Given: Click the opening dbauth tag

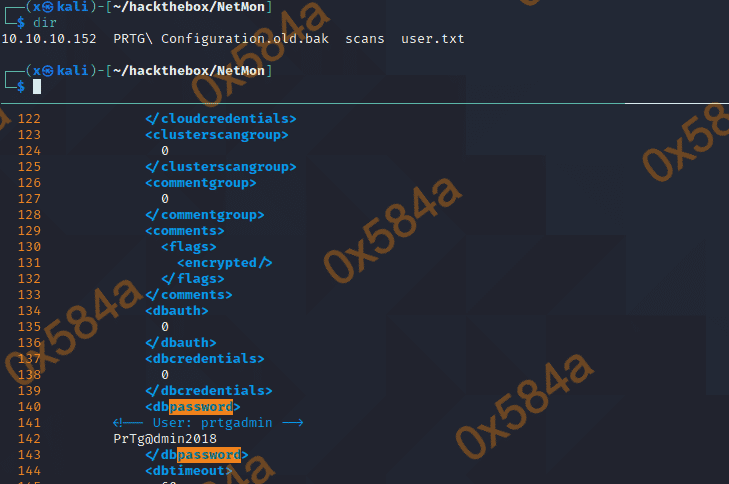Looking at the screenshot, I should 177,310.
